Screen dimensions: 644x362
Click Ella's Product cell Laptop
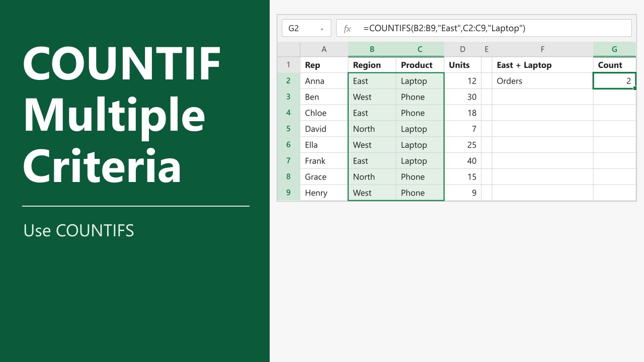coord(420,145)
